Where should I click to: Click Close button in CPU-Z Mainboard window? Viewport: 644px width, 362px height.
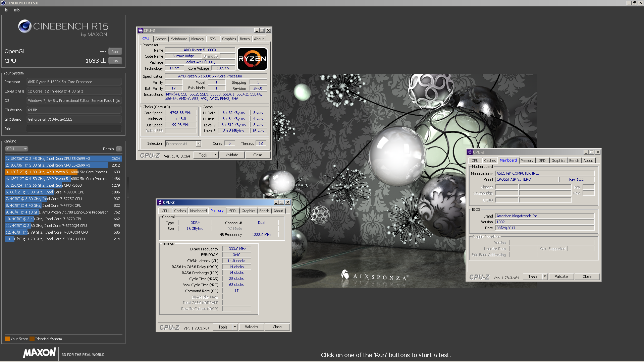[x=587, y=277]
